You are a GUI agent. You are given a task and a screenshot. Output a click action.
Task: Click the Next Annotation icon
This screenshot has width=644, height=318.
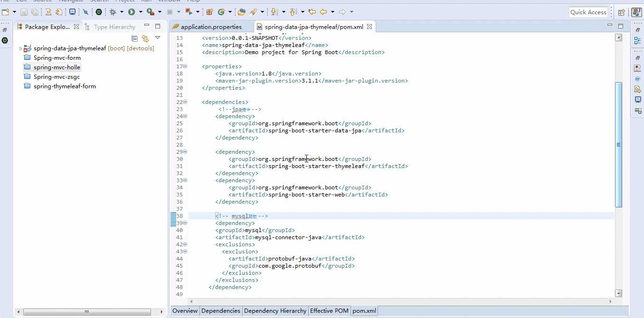[274, 12]
